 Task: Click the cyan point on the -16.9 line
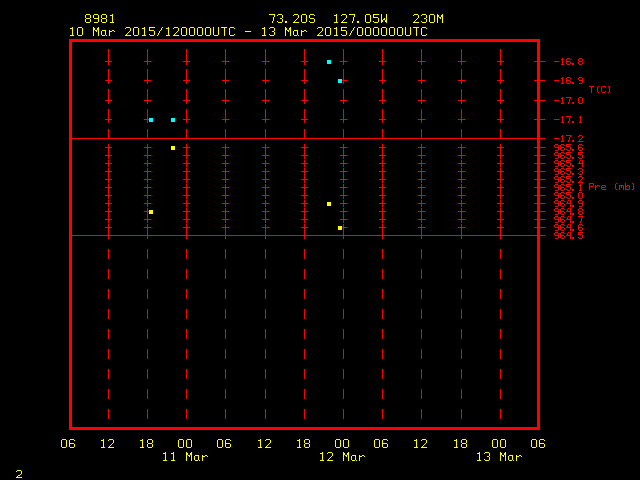click(x=340, y=81)
